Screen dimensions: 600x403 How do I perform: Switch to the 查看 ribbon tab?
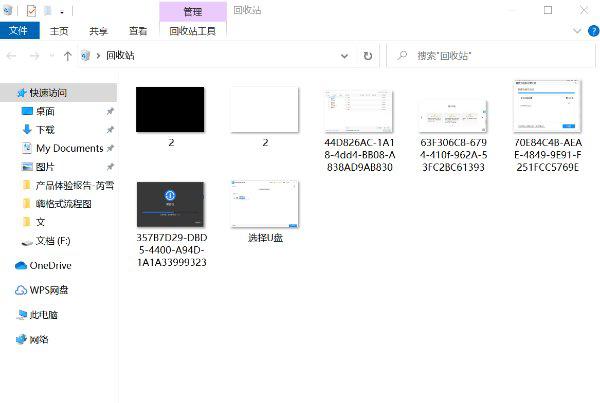coord(138,31)
